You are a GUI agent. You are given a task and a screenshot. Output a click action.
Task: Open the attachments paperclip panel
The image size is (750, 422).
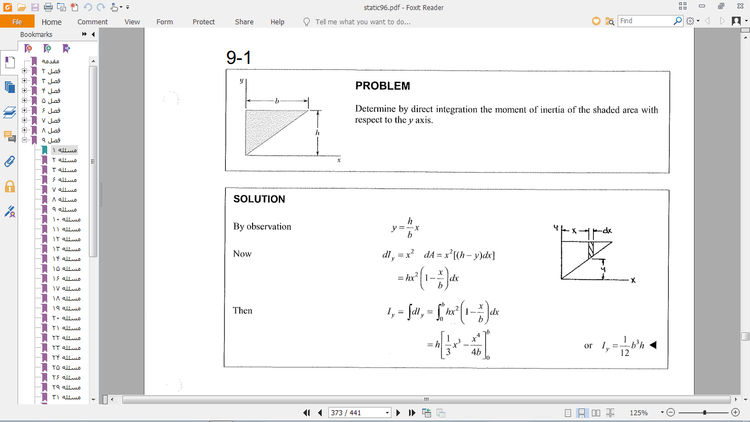[10, 161]
